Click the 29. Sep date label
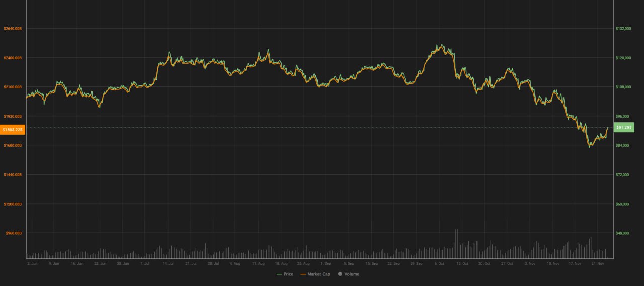644x286 pixels. coord(417,263)
